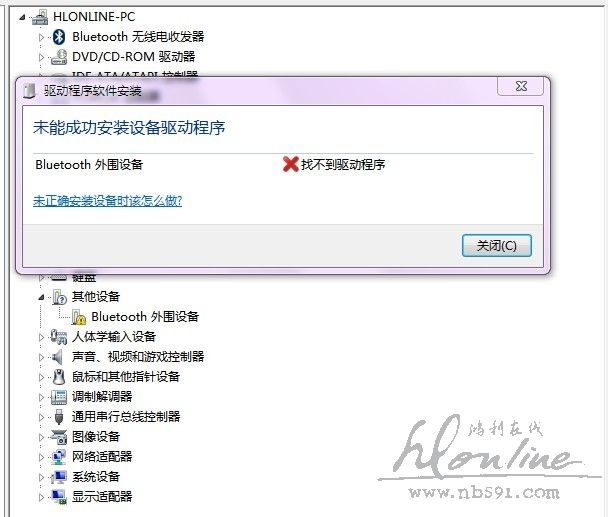The image size is (608, 517).
Task: Click the Bluetooth radio transceiver icon
Action: click(x=59, y=37)
